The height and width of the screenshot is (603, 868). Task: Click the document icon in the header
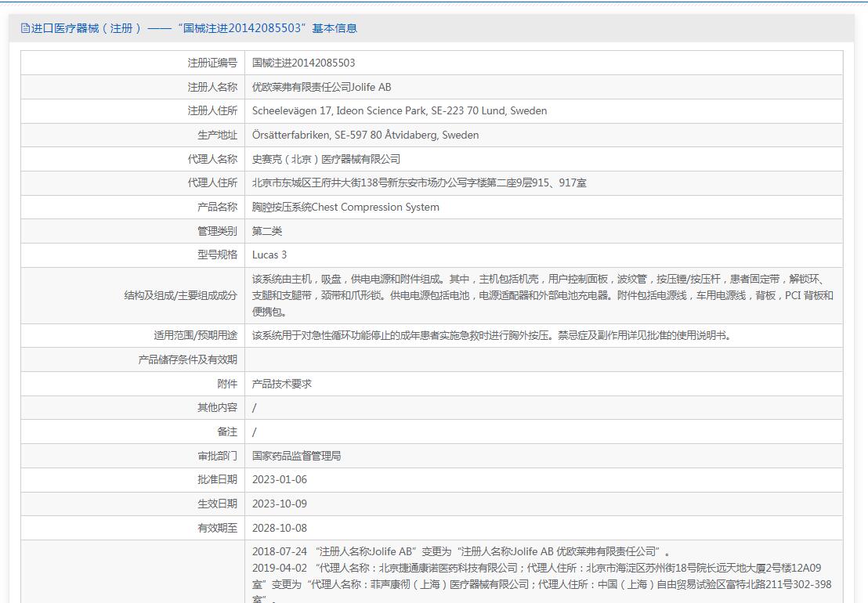click(x=25, y=28)
